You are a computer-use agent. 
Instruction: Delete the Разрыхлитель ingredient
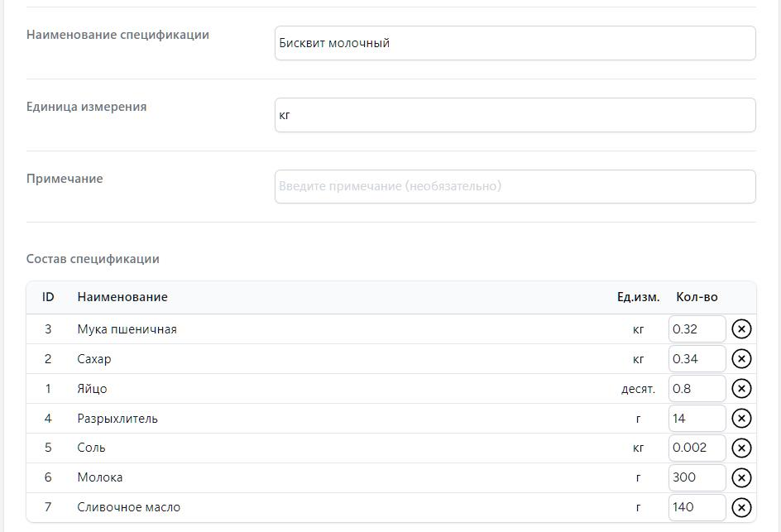pos(741,419)
